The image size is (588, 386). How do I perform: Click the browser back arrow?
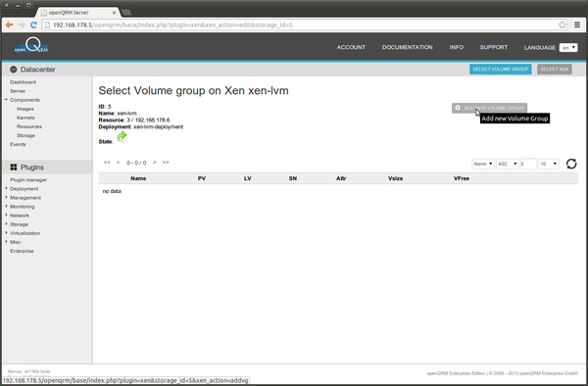(10, 24)
